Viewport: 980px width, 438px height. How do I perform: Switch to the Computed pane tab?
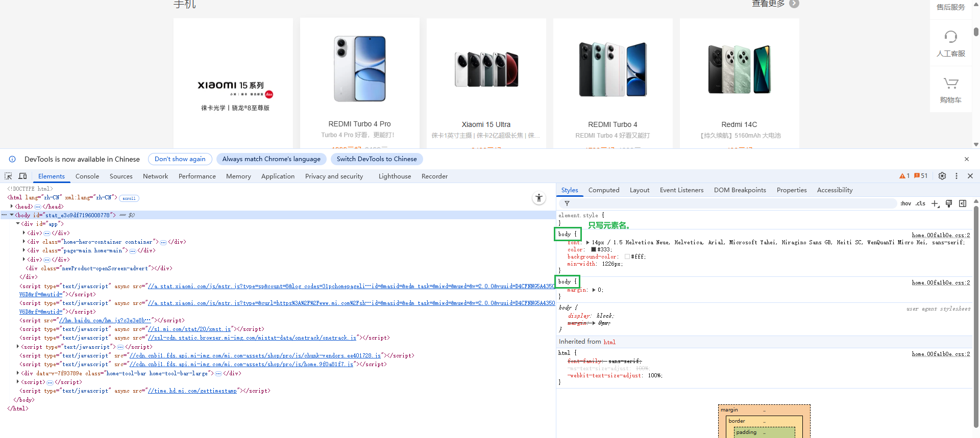point(604,190)
